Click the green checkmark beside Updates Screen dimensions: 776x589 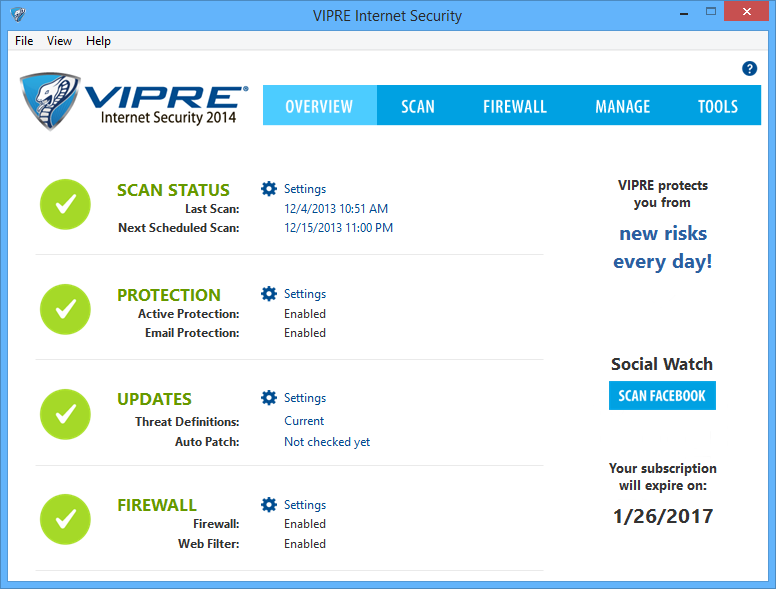(65, 413)
